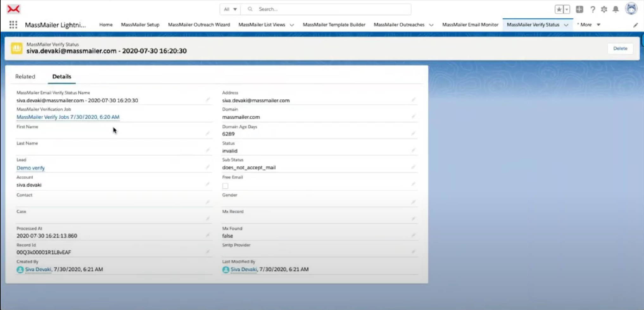Open Siva Devaki Last Modified By link
The image size is (644, 310).
(243, 270)
